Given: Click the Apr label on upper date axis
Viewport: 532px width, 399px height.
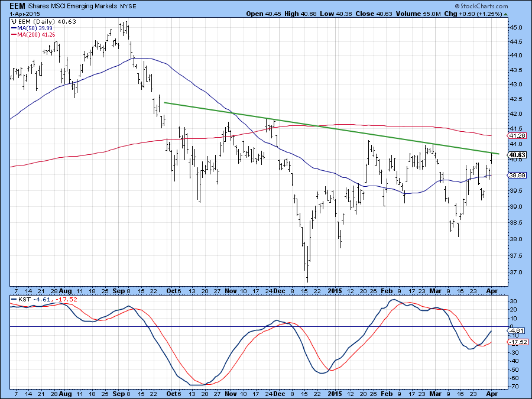Looking at the screenshot, I should tap(492, 291).
